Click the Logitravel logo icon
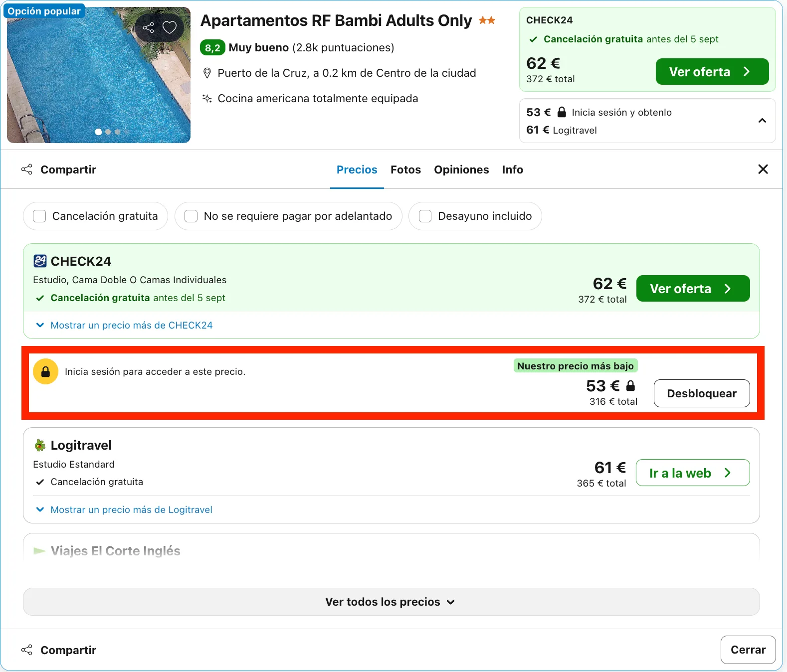This screenshot has height=672, width=787. pos(40,445)
